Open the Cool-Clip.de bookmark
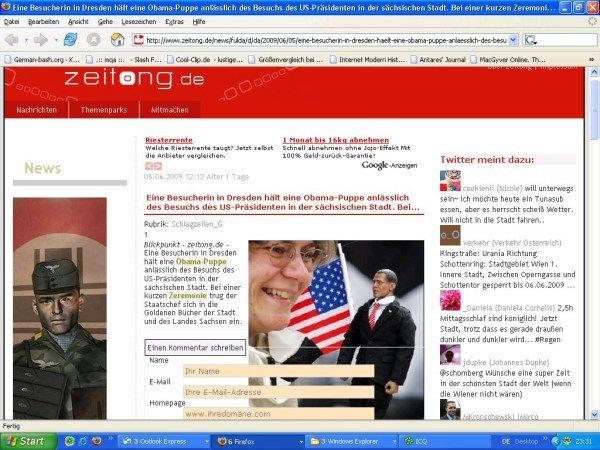 (205, 59)
